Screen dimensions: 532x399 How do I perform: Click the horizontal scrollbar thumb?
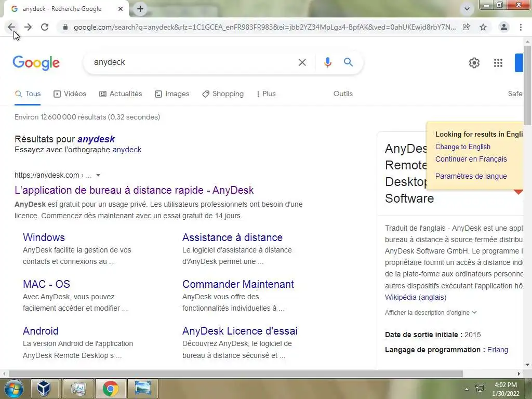pos(236,374)
